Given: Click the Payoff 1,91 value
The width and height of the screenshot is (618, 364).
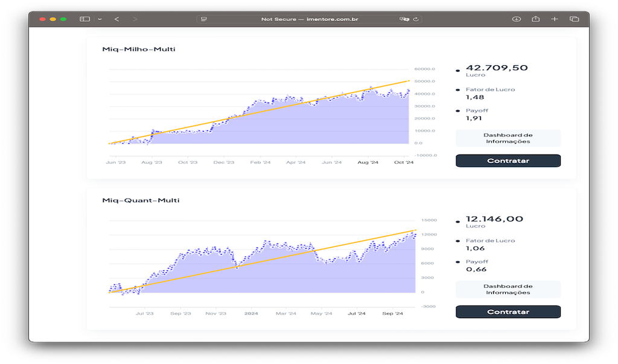Looking at the screenshot, I should (x=474, y=118).
